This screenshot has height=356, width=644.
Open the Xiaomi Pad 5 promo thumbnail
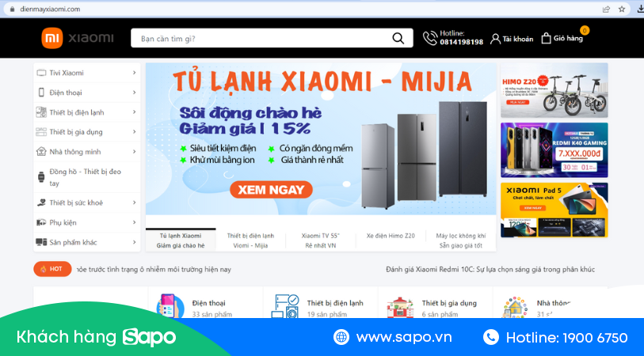pos(554,210)
